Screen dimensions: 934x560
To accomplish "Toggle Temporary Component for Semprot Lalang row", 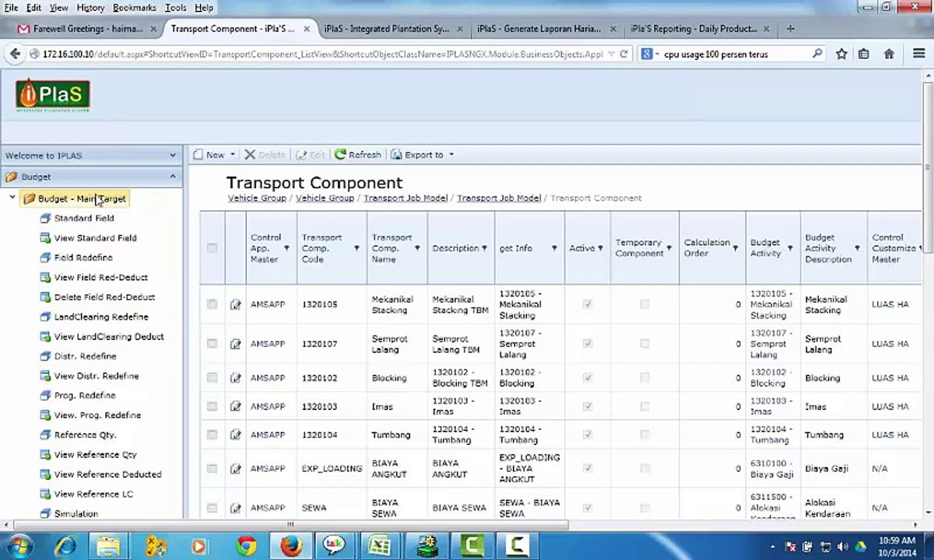I will [644, 343].
